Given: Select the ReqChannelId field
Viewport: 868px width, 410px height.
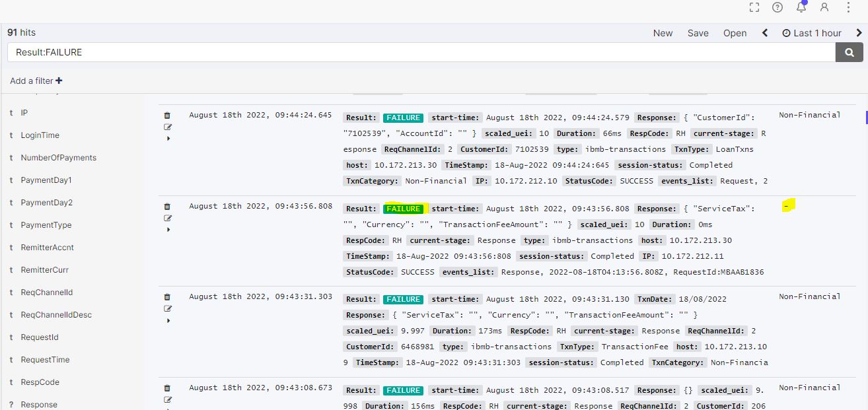Looking at the screenshot, I should (x=47, y=292).
